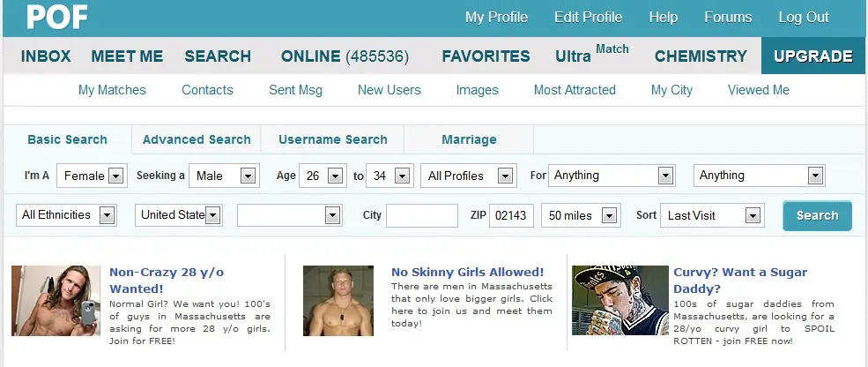Viewport: 868px width, 367px height.
Task: Open the Help page
Action: 664,17
